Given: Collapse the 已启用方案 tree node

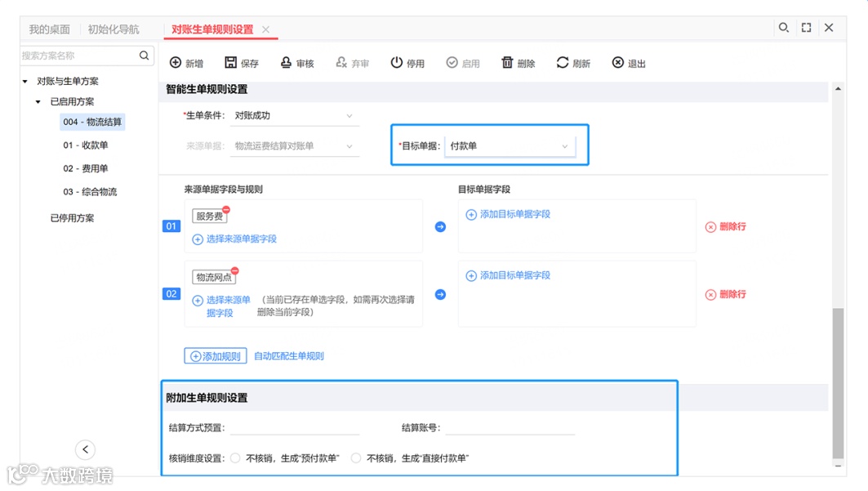Looking at the screenshot, I should coord(38,102).
